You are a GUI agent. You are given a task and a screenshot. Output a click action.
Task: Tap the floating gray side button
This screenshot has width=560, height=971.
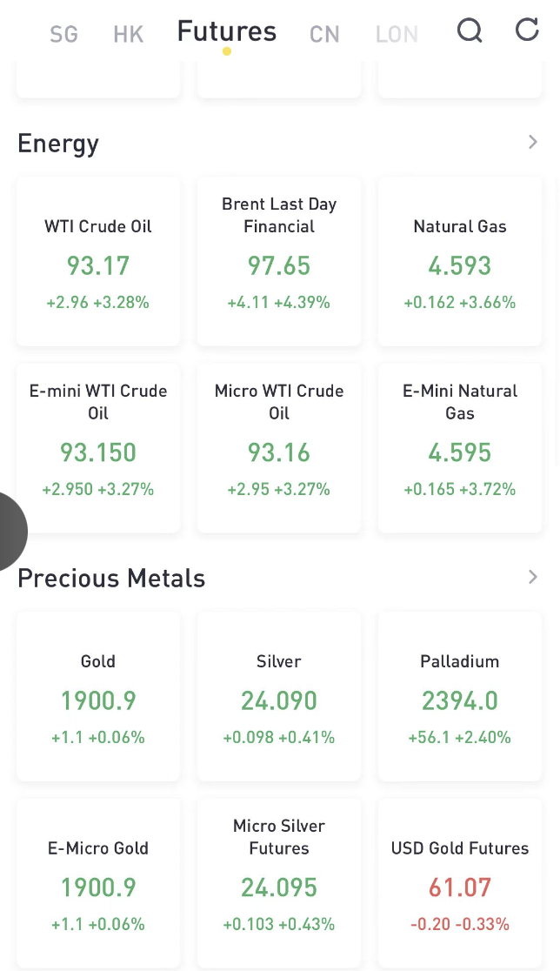click(10, 531)
